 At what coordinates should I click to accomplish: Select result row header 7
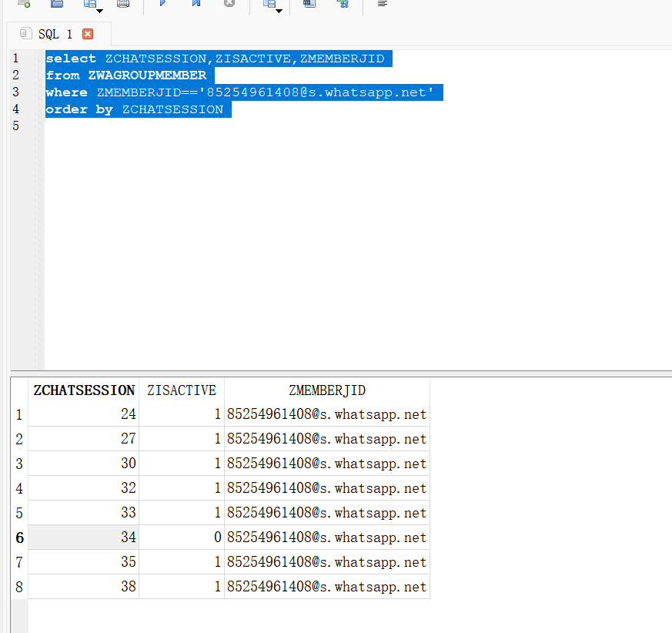pyautogui.click(x=19, y=562)
